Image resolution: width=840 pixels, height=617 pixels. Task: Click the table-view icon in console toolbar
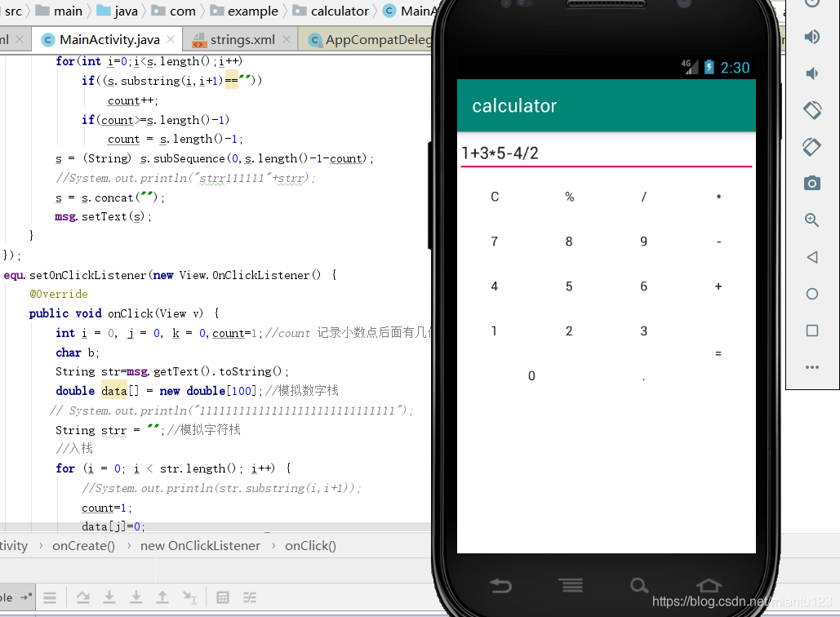click(x=223, y=597)
